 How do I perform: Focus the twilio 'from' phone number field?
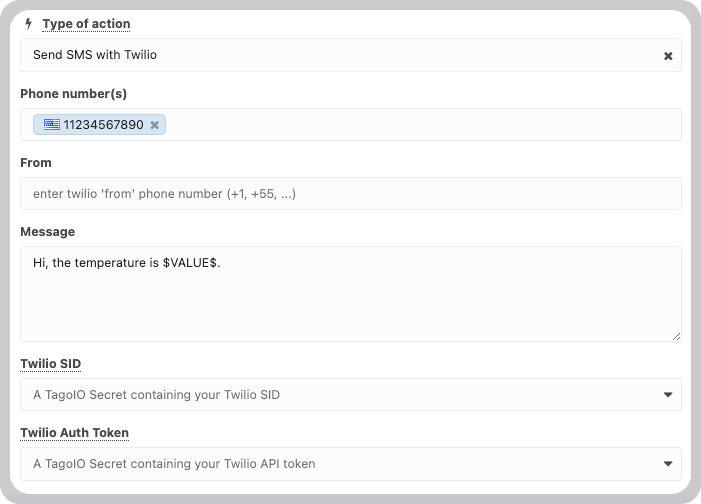tap(350, 194)
